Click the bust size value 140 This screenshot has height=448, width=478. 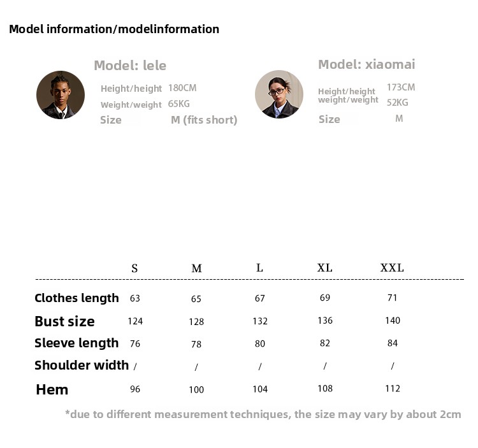[x=393, y=321]
